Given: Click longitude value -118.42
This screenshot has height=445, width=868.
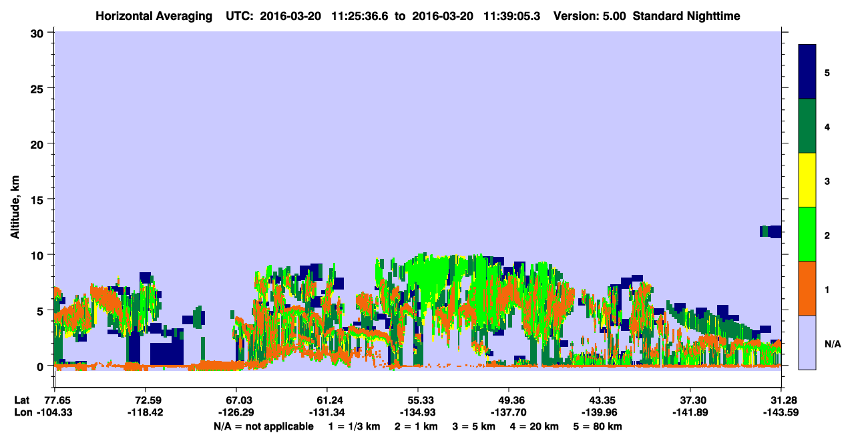Looking at the screenshot, I should (146, 412).
